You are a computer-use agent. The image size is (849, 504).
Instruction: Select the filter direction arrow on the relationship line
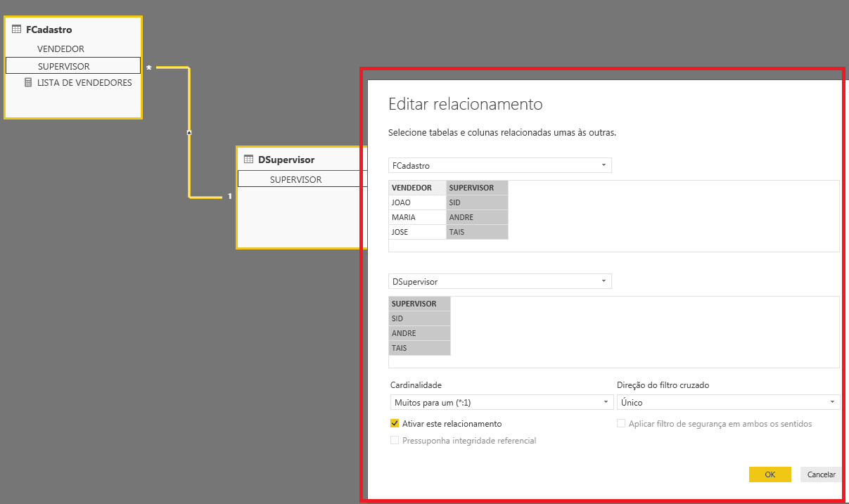click(x=189, y=132)
